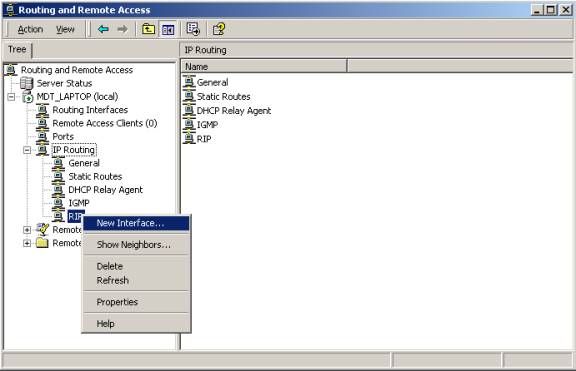Click the MDT_LAPTOP server icon
Image resolution: width=576 pixels, height=371 pixels.
28,97
